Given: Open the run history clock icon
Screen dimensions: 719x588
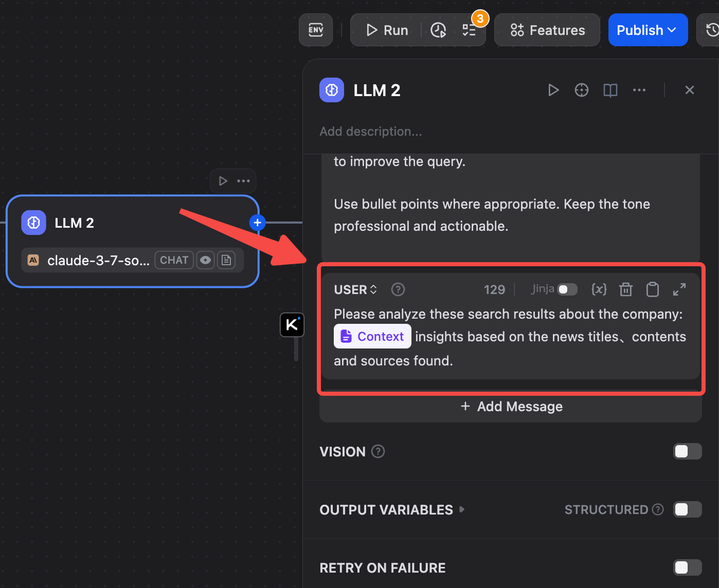Looking at the screenshot, I should point(438,30).
